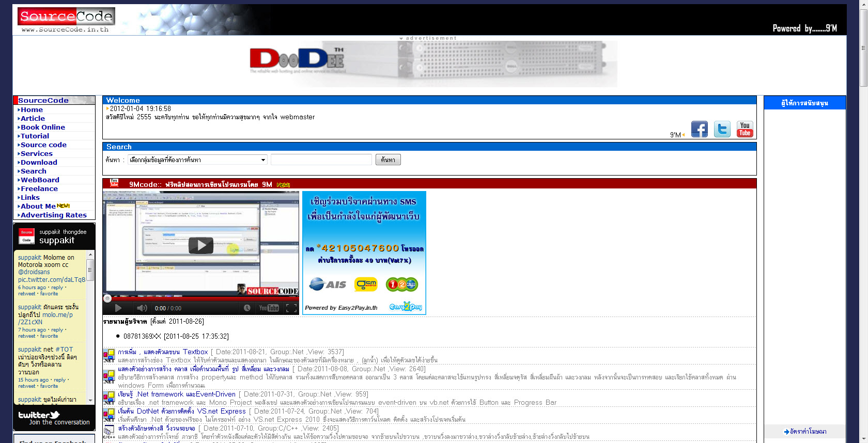Click the #TOT hashtag in the tweet

pyautogui.click(x=64, y=350)
